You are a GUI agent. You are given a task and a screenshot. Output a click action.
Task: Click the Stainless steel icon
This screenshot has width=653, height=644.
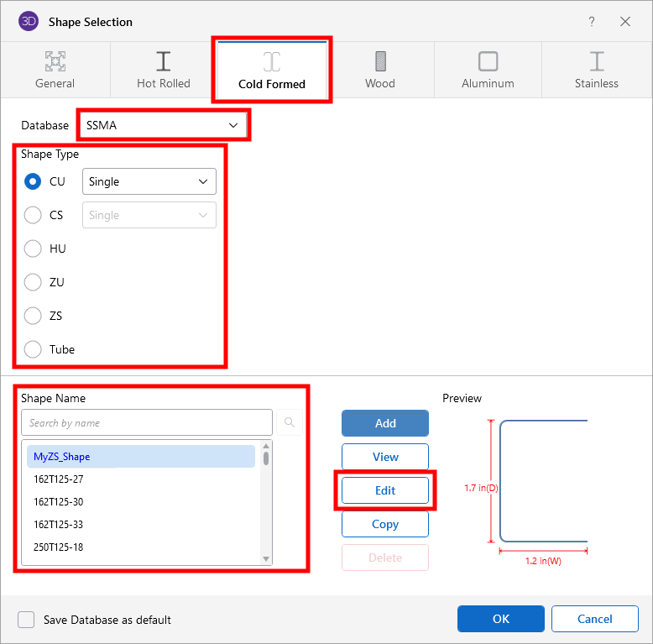597,61
